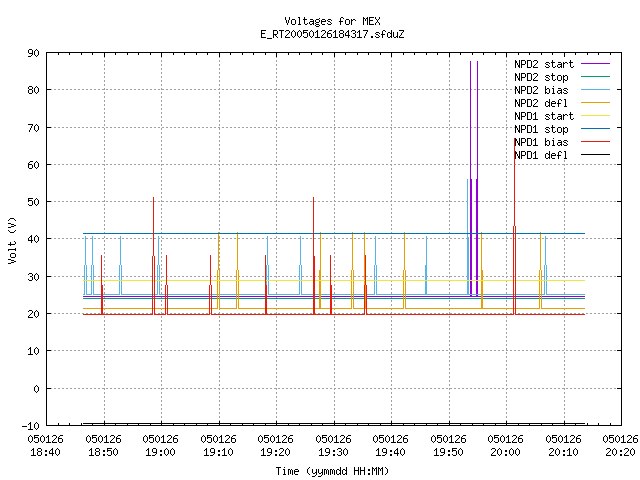Click the dark blue line sample beside NPD1 stop
This screenshot has height=480, width=640.
click(595, 129)
